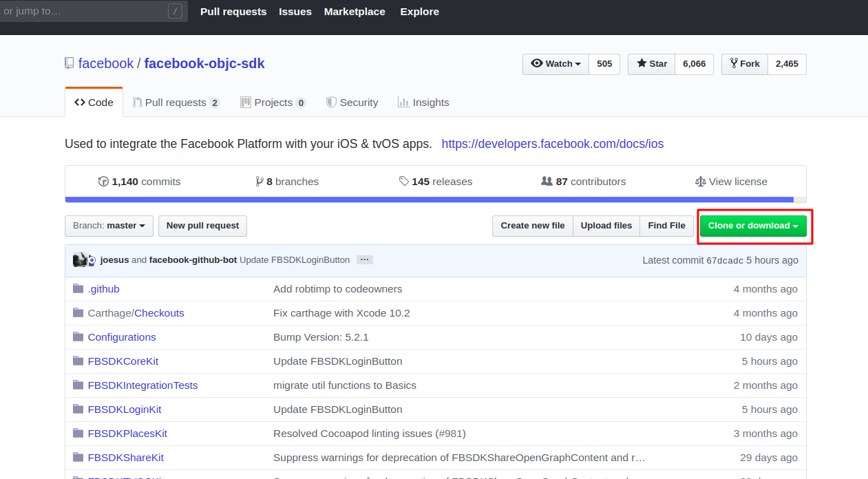Image resolution: width=868 pixels, height=479 pixels.
Task: Open the Watch dropdown
Action: [x=555, y=64]
